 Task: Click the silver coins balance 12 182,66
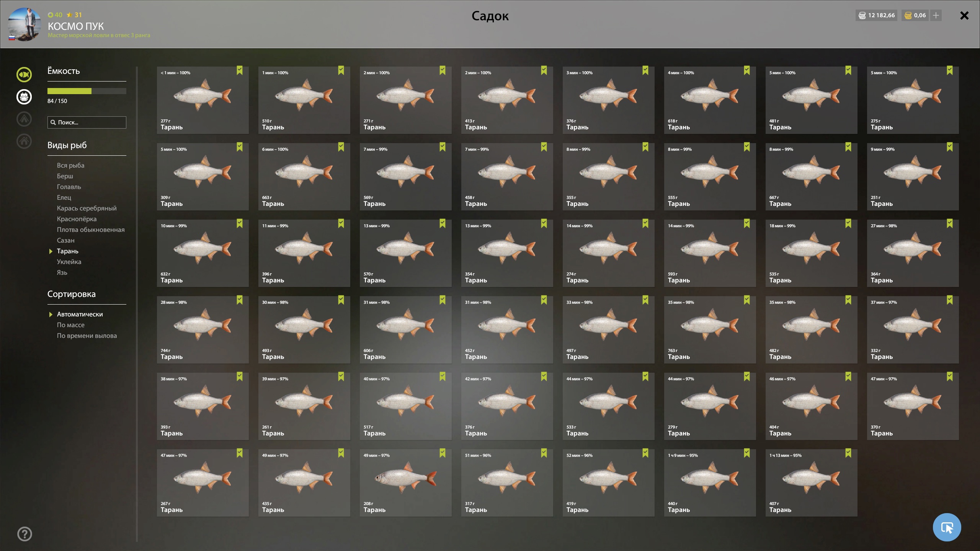click(x=877, y=15)
